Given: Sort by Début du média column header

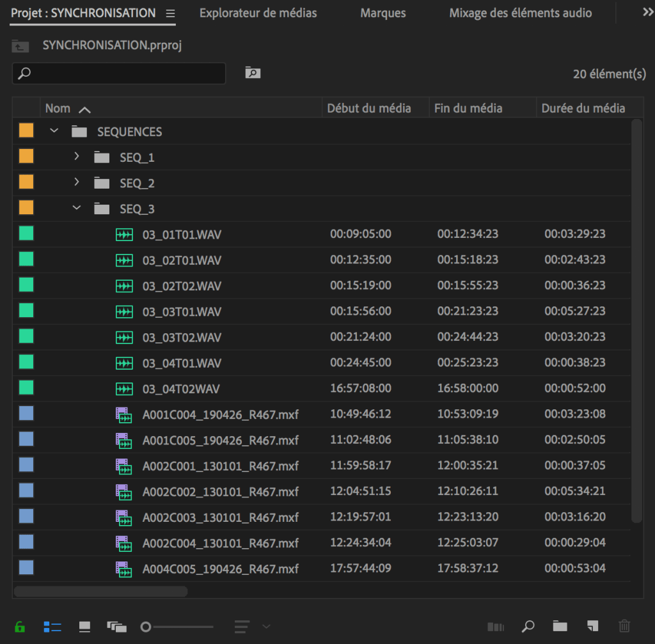Looking at the screenshot, I should click(x=369, y=108).
